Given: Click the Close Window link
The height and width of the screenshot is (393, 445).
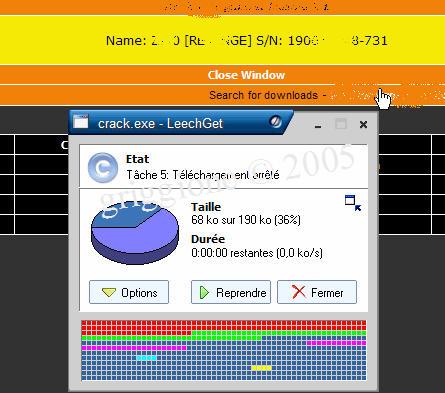Looking at the screenshot, I should pos(246,75).
